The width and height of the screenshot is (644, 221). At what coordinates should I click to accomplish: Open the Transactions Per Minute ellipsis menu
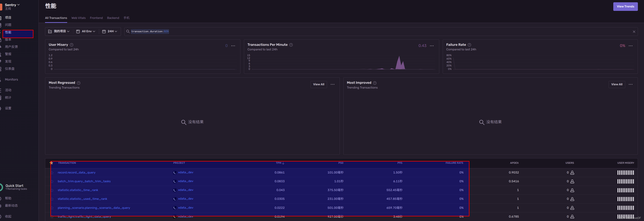(x=432, y=46)
